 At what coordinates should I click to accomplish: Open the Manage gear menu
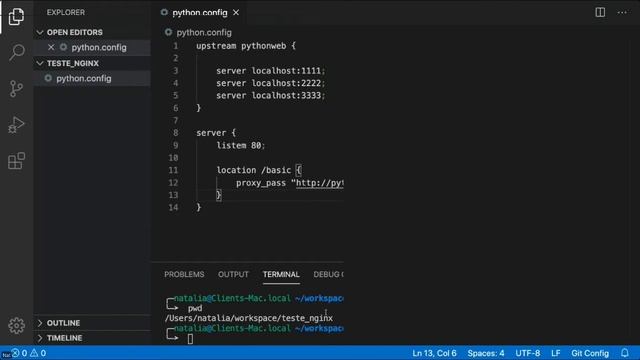point(16,325)
